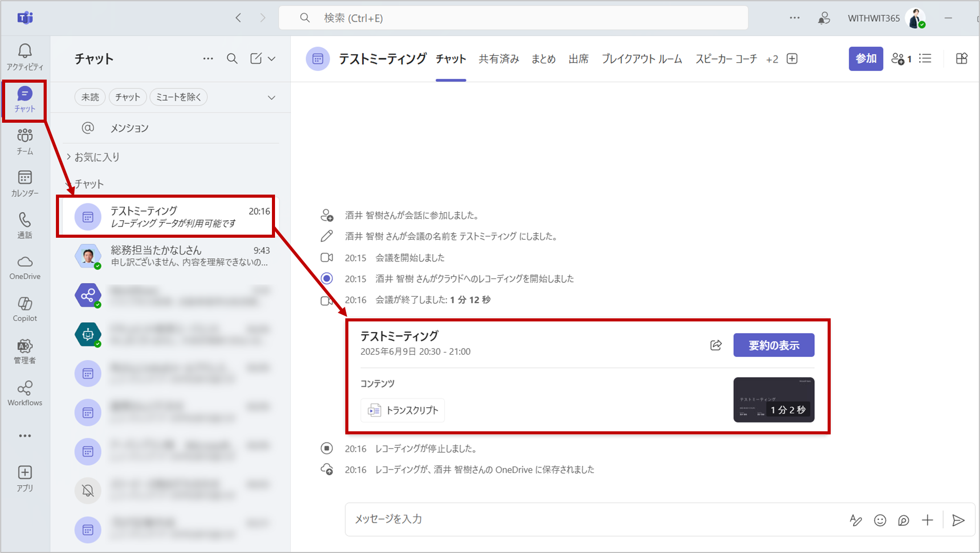Switch to the 共有済み tab
The image size is (980, 553).
(x=498, y=59)
